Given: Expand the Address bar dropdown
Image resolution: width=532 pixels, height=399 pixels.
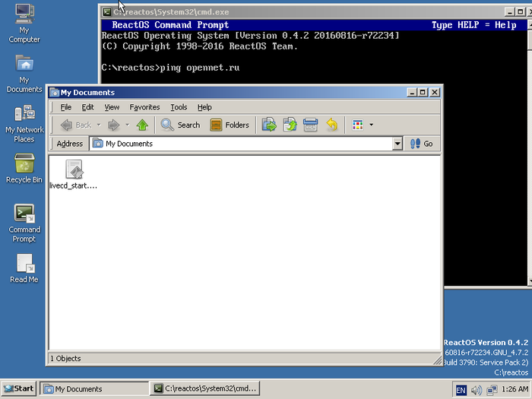Looking at the screenshot, I should click(397, 144).
